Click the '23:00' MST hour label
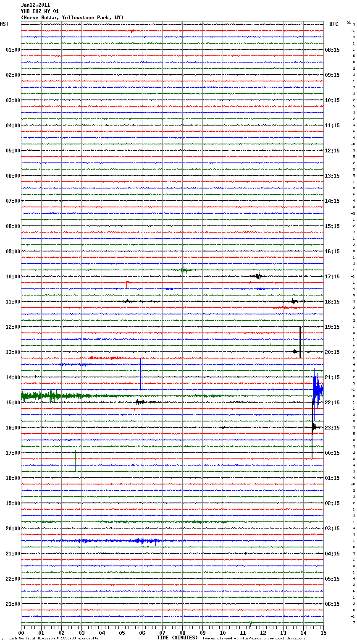Viewport: 357px width, 644px height. pos(13,604)
